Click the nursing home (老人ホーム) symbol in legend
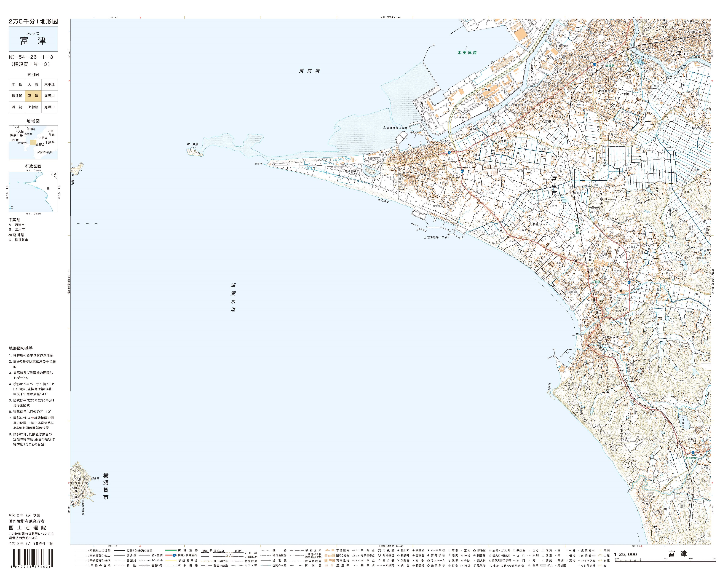 (429, 561)
